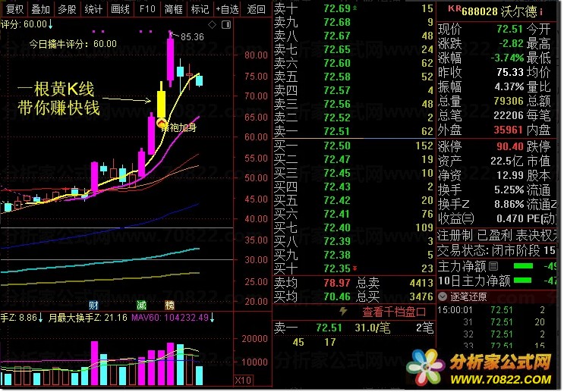Viewport: 564px width, 392px height.
Task: Click the 返回 back button
Action: click(256, 9)
